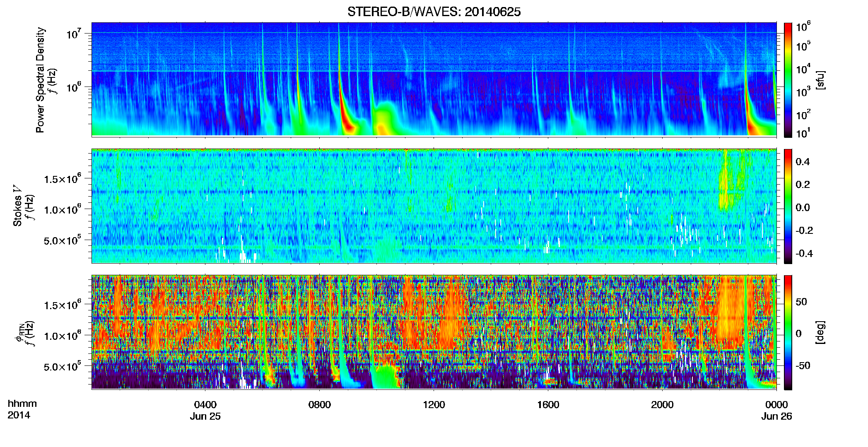Click the 10^6 frequency tick on the top panel axis
The height and width of the screenshot is (447, 868).
[75, 87]
